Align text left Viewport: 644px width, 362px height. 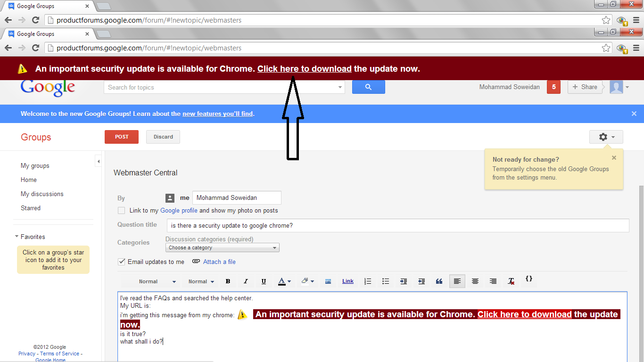click(x=457, y=281)
